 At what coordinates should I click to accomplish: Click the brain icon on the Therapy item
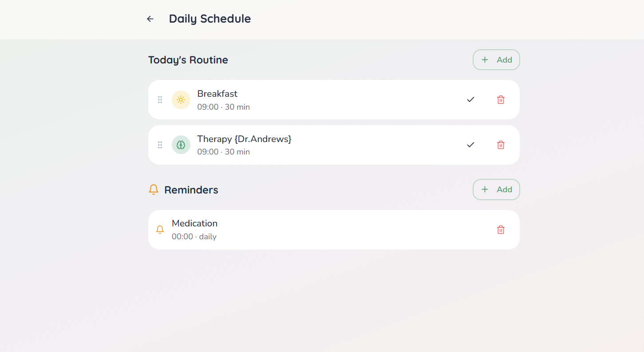coord(181,145)
